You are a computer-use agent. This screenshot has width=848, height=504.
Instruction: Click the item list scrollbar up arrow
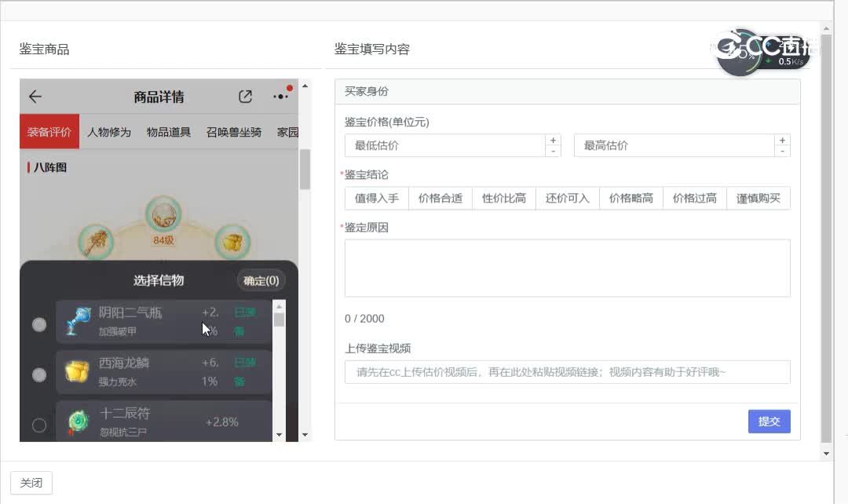coord(280,308)
